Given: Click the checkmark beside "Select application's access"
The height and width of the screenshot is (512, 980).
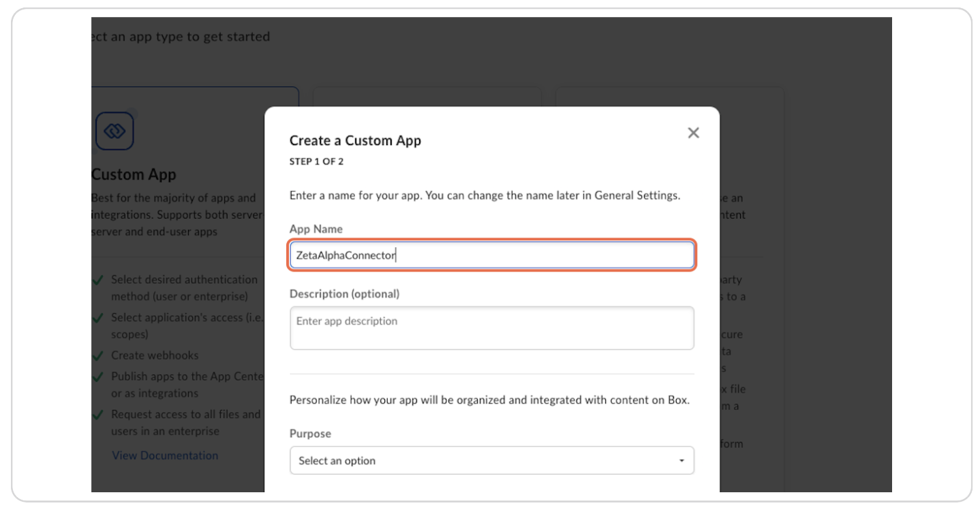Looking at the screenshot, I should (99, 318).
